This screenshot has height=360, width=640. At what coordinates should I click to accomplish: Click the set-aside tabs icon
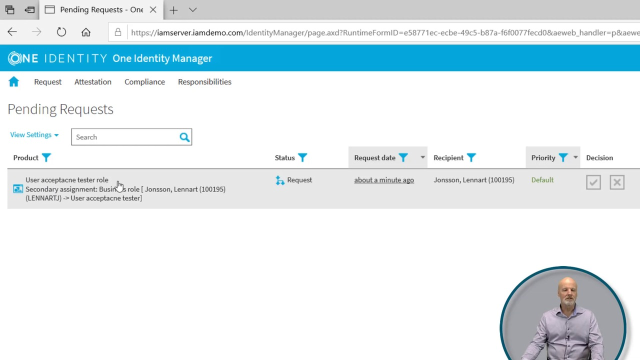(30, 10)
